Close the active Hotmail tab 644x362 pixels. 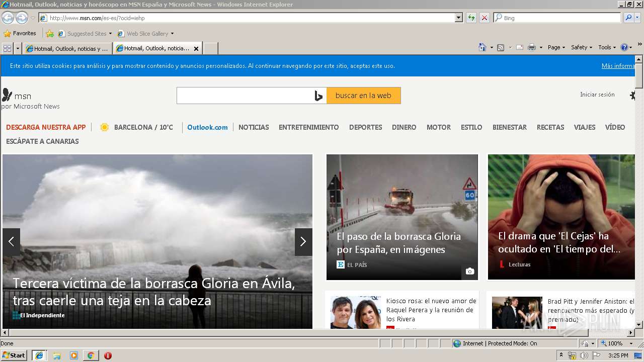coord(196,49)
